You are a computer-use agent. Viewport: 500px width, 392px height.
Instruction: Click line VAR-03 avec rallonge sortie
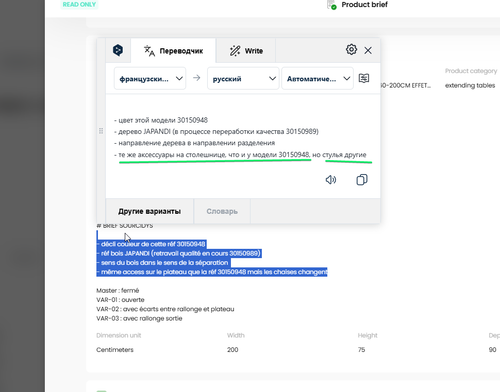139,318
